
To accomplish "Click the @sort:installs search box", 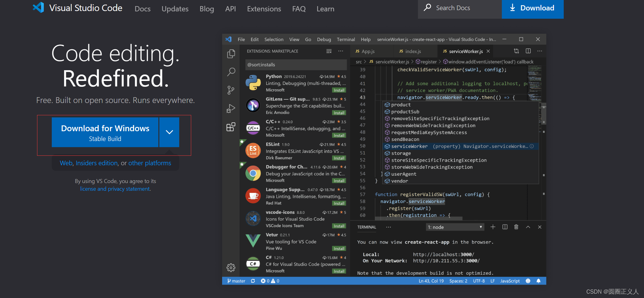I will (296, 65).
